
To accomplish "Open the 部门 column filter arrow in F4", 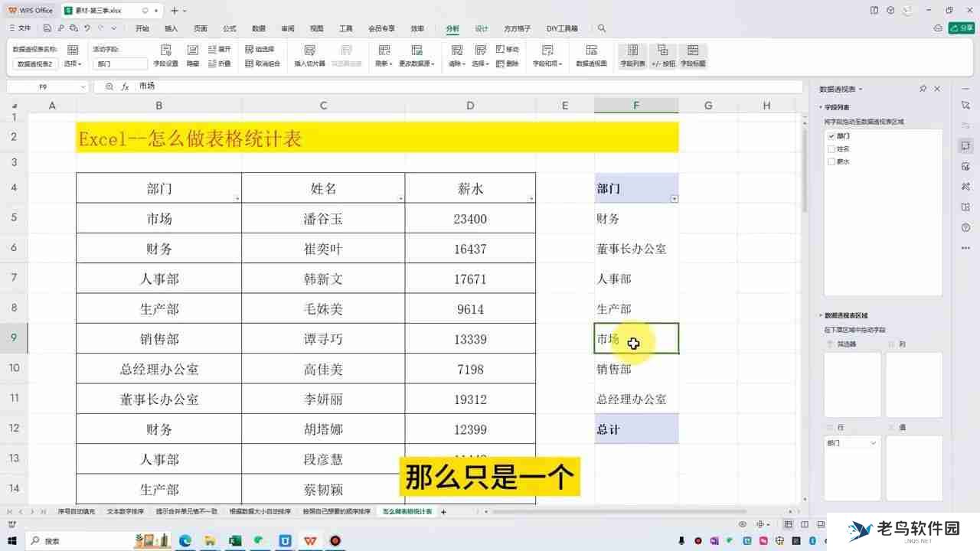I will (x=673, y=198).
